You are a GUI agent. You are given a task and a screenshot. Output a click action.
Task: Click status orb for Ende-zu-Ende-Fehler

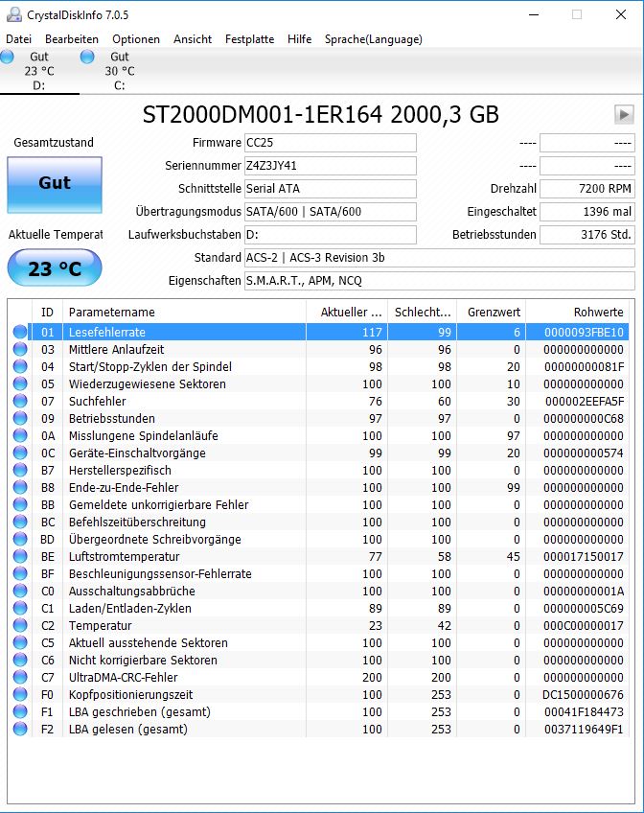pos(20,487)
